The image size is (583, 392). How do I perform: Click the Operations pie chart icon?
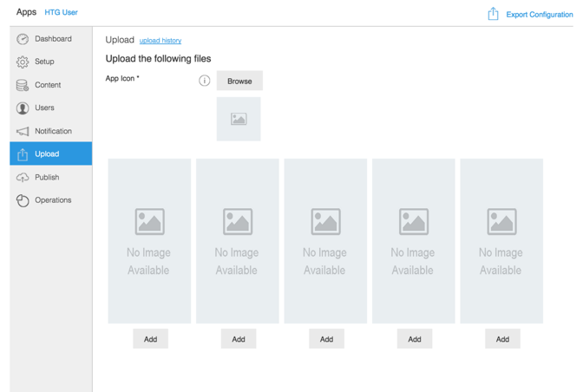[23, 200]
